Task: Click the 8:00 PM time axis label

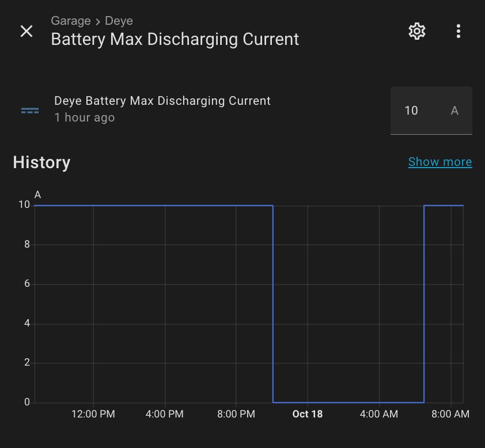Action: click(x=236, y=414)
